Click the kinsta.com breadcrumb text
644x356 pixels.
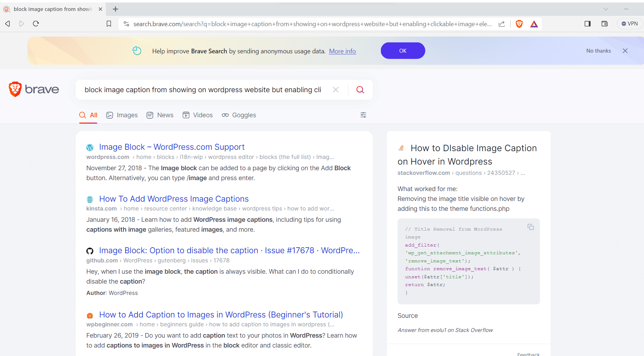pyautogui.click(x=101, y=209)
